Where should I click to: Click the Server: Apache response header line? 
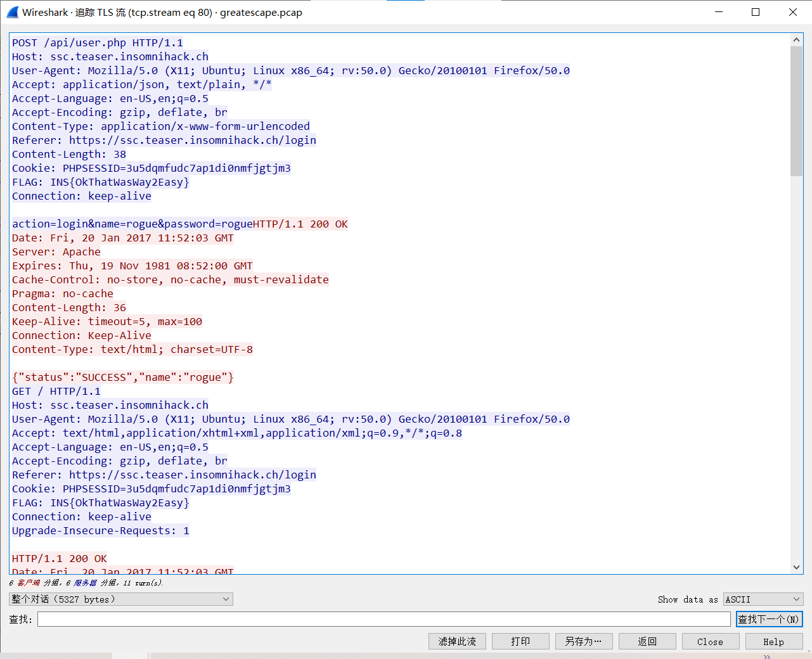pos(56,252)
